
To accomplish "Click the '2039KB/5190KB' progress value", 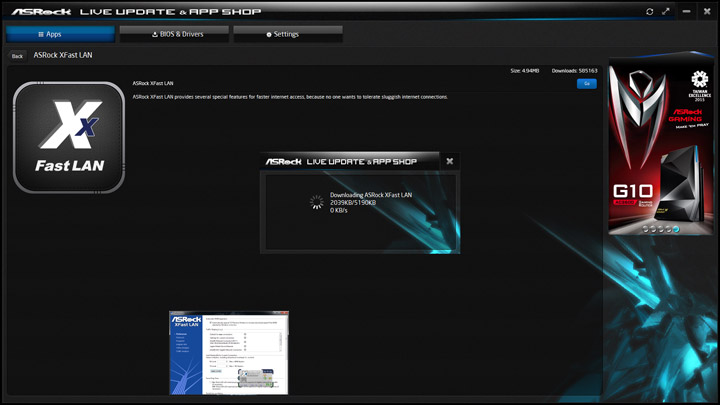I will click(353, 202).
